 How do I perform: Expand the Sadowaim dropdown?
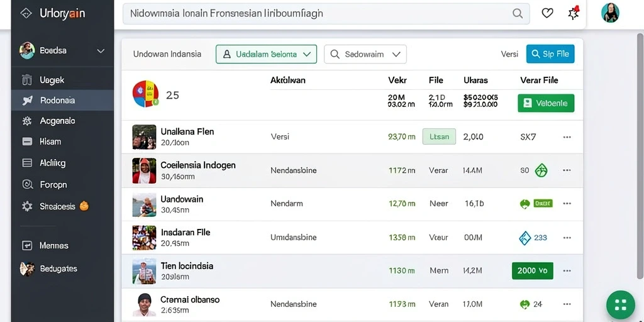pos(365,54)
